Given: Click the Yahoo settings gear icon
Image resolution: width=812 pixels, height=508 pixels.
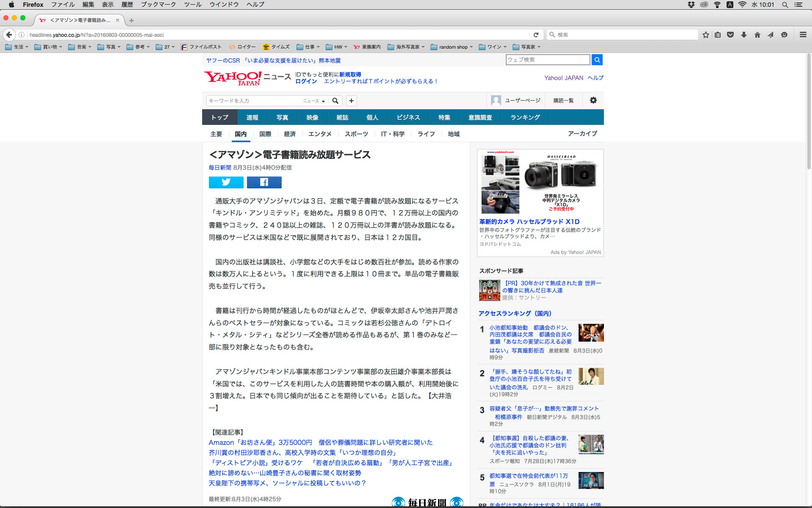Looking at the screenshot, I should (x=593, y=100).
